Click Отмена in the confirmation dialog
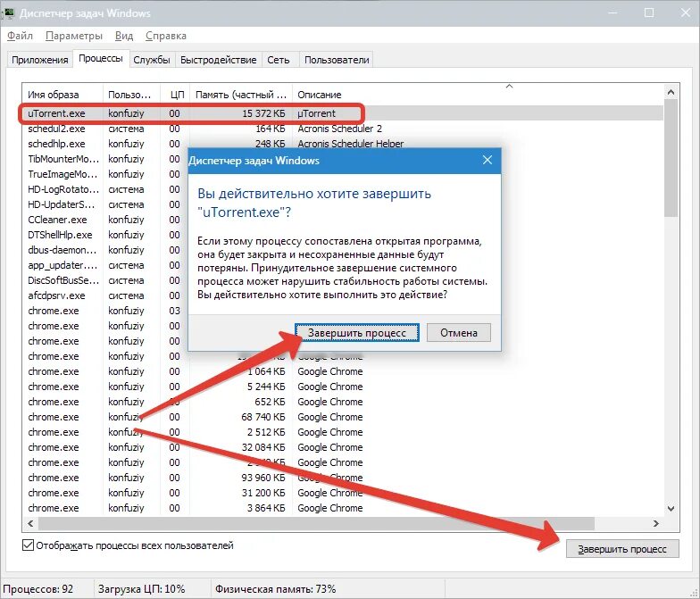Image resolution: width=700 pixels, height=599 pixels. [459, 333]
